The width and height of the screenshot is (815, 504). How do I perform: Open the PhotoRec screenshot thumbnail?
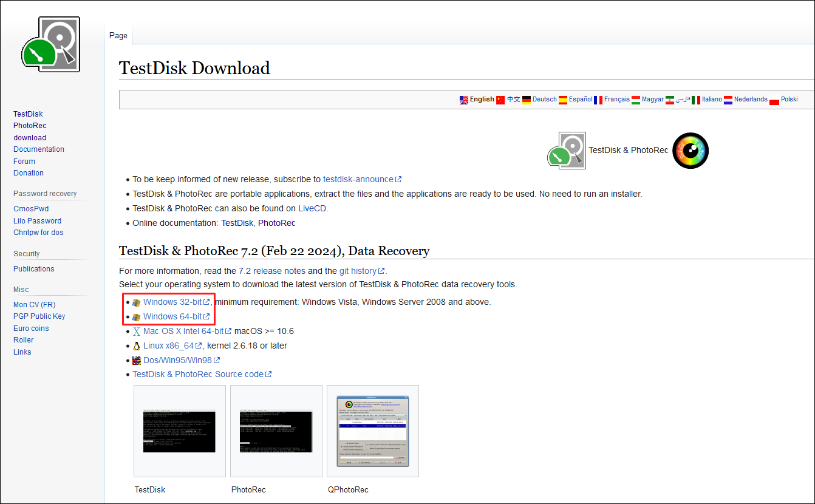tap(276, 431)
